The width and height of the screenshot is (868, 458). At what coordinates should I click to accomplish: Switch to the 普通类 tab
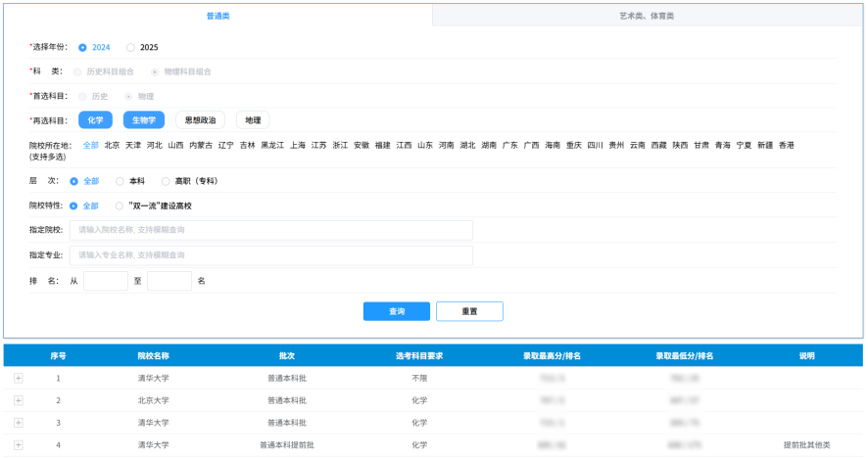click(x=218, y=16)
